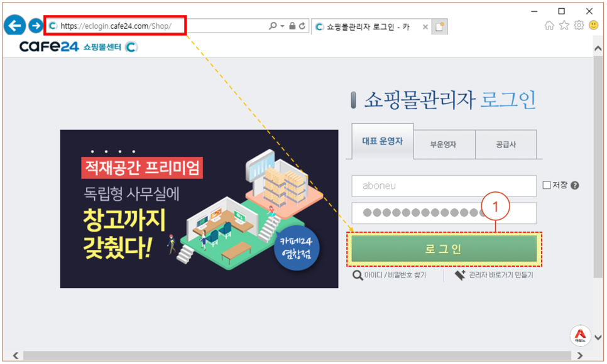Click the green 로그인 button
Viewport: 607px width, 364px height.
pos(444,249)
